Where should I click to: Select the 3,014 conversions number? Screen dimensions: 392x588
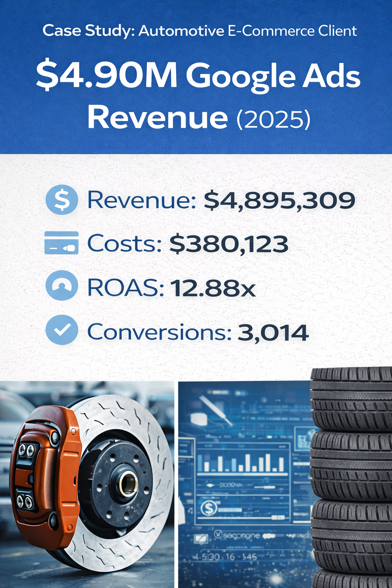(x=273, y=332)
